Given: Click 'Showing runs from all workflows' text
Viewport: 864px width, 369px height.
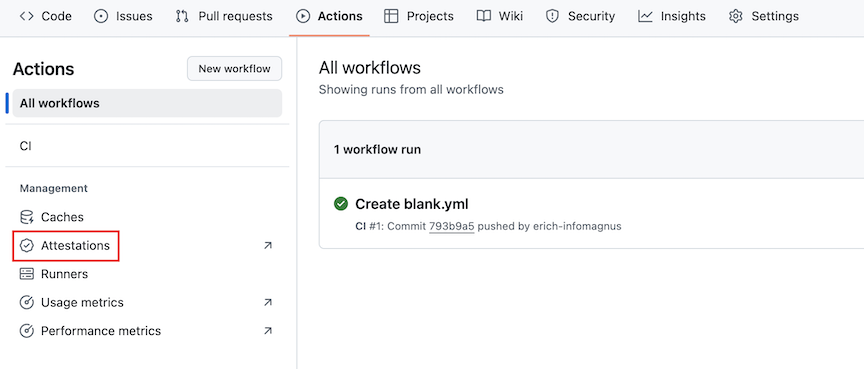Looking at the screenshot, I should [x=411, y=89].
